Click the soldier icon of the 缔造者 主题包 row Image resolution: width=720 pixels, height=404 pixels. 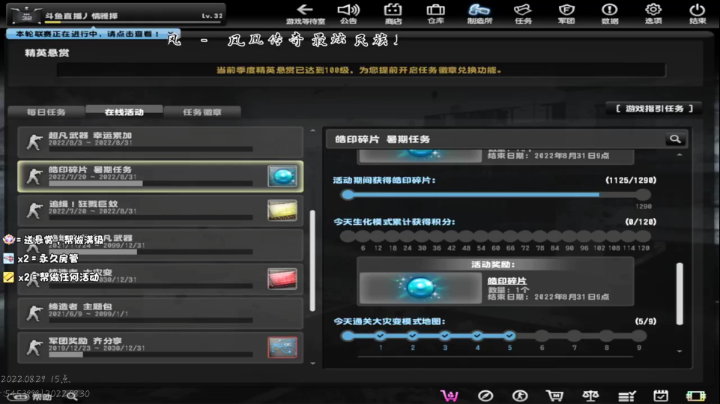[34, 313]
